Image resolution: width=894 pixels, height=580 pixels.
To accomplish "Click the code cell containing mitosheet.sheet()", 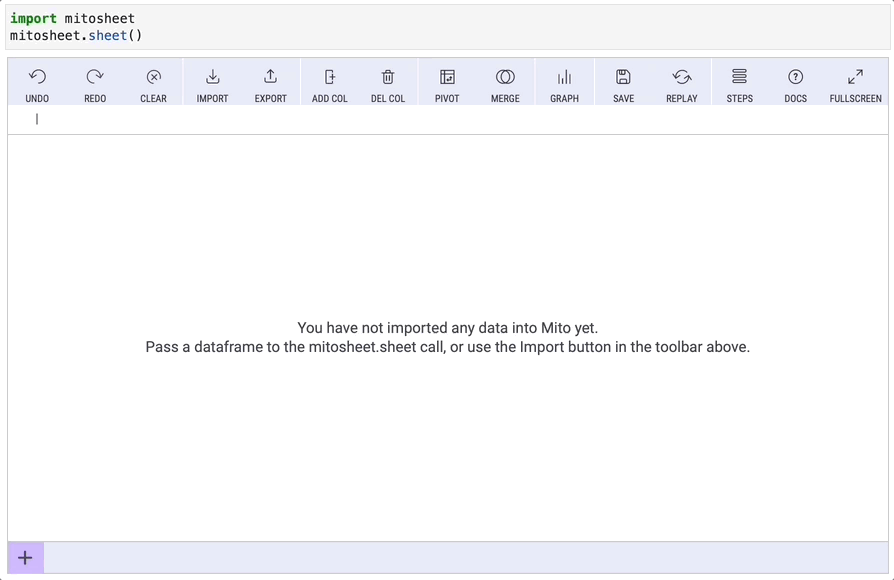I will pyautogui.click(x=448, y=27).
